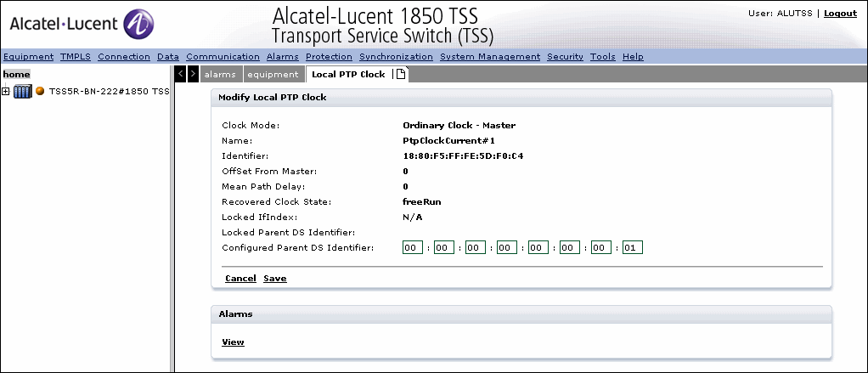
Task: Click Mean Path Delay label
Action: click(x=263, y=187)
